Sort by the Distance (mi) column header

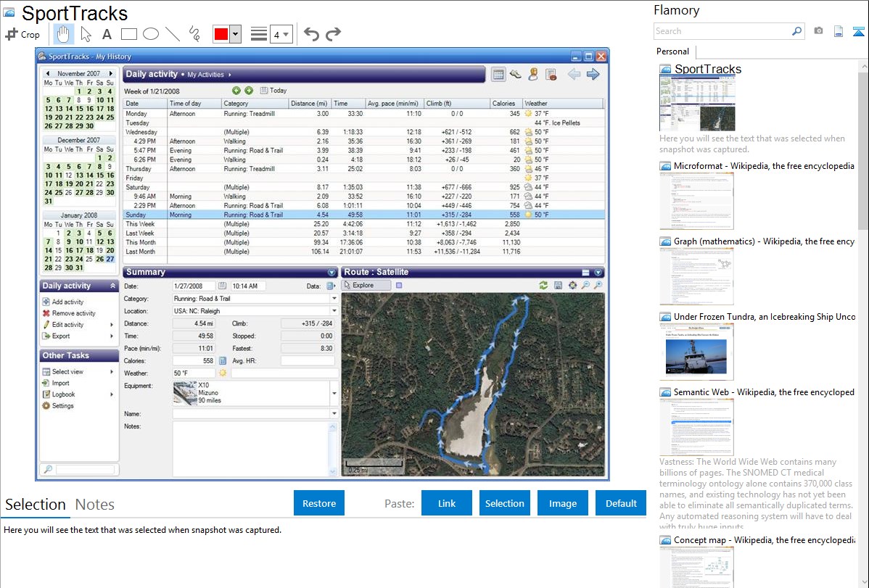(310, 103)
